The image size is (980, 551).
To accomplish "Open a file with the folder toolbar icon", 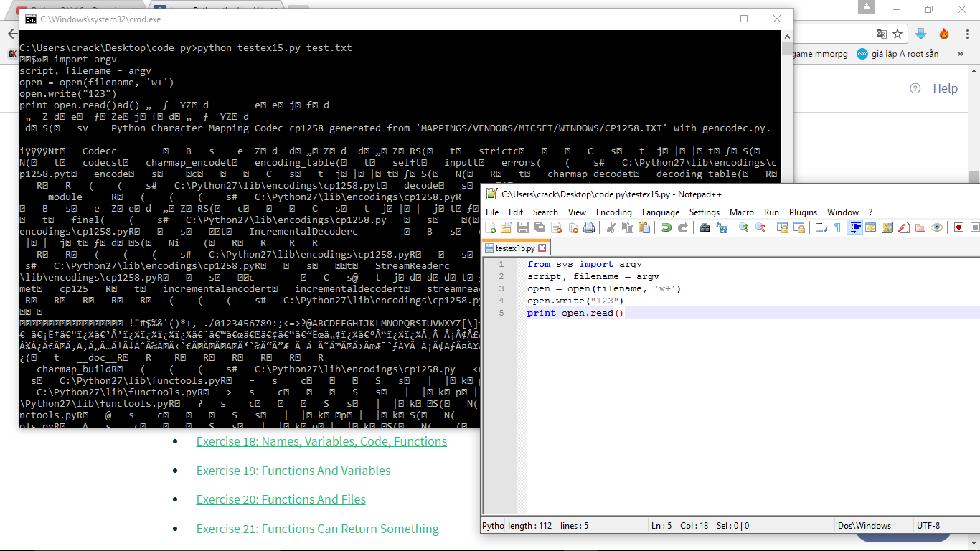I will pyautogui.click(x=507, y=227).
